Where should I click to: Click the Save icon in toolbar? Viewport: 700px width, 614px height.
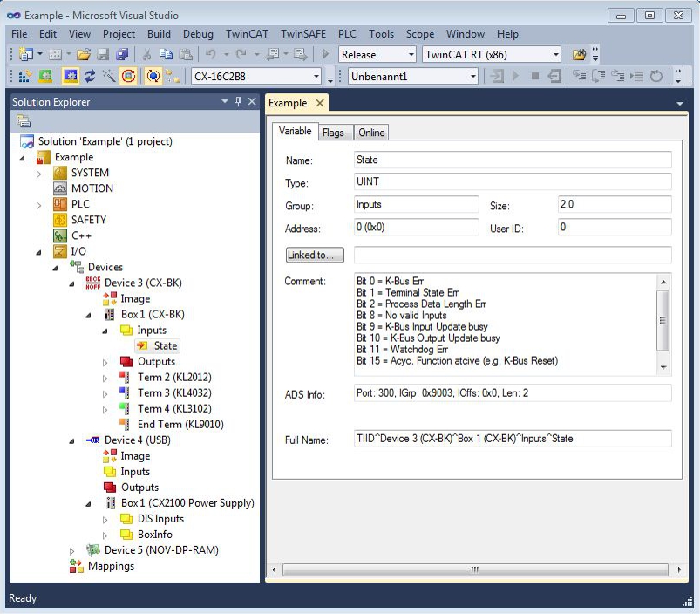[x=103, y=54]
